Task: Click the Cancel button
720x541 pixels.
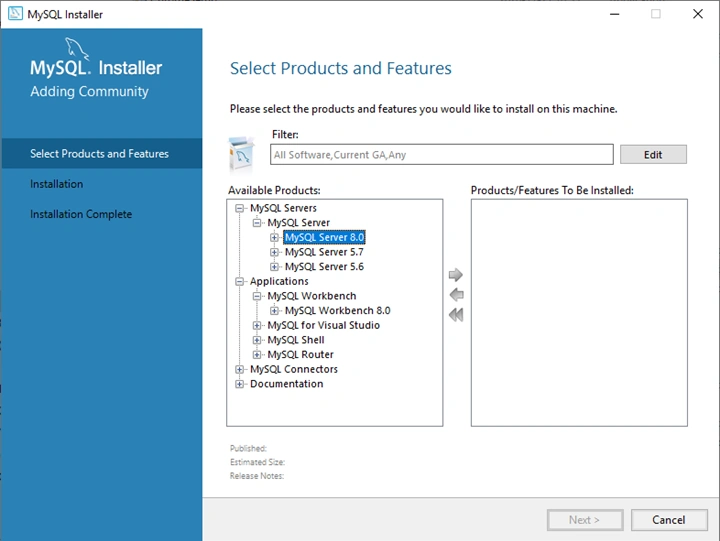Action: (x=669, y=520)
